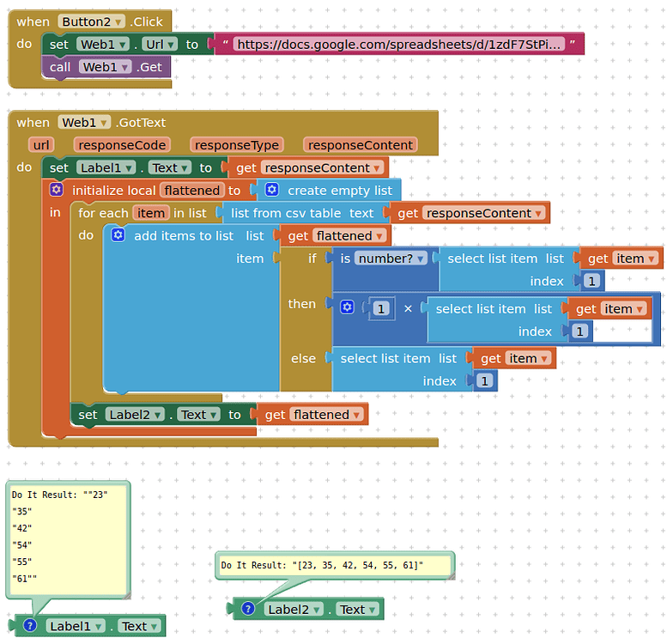
Task: Click the 'list from csv table' block
Action: tap(296, 213)
